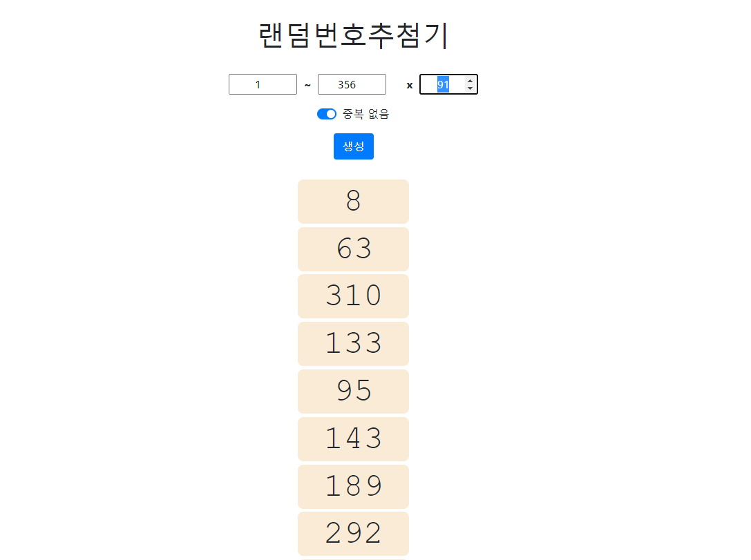Click the result card showing 8
751x560 pixels.
coord(353,201)
